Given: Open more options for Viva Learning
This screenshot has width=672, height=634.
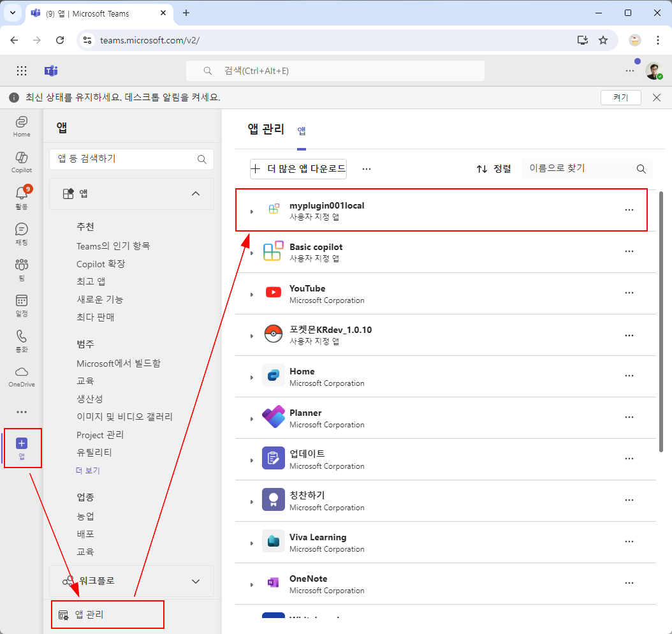Looking at the screenshot, I should [629, 542].
